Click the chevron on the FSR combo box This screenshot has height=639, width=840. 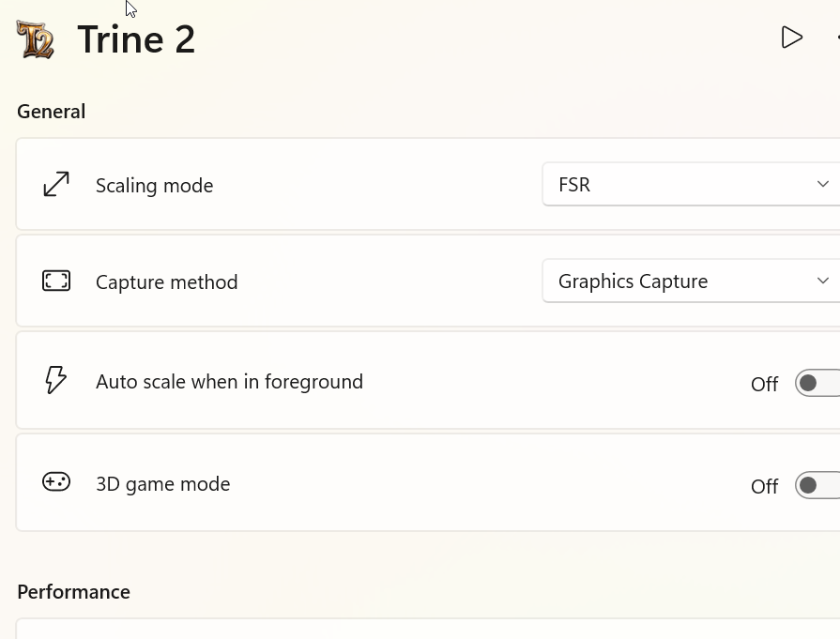coord(823,184)
